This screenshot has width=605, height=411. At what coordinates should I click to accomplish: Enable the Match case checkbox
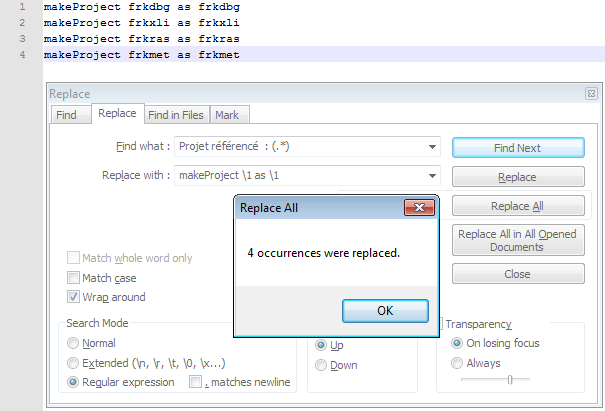click(73, 278)
